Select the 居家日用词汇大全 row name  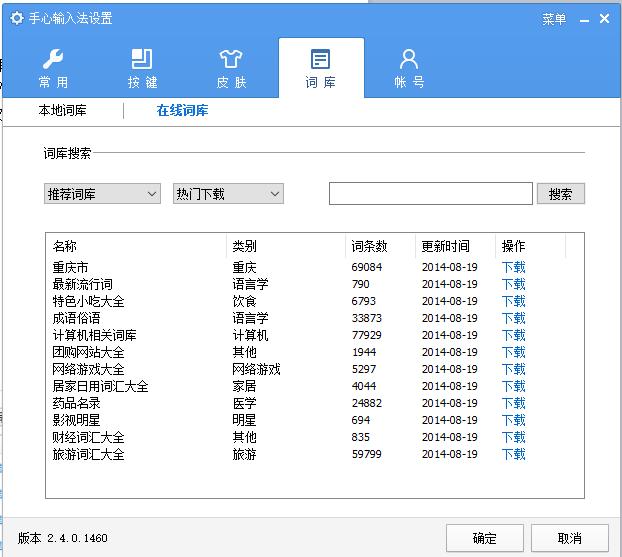click(100, 386)
